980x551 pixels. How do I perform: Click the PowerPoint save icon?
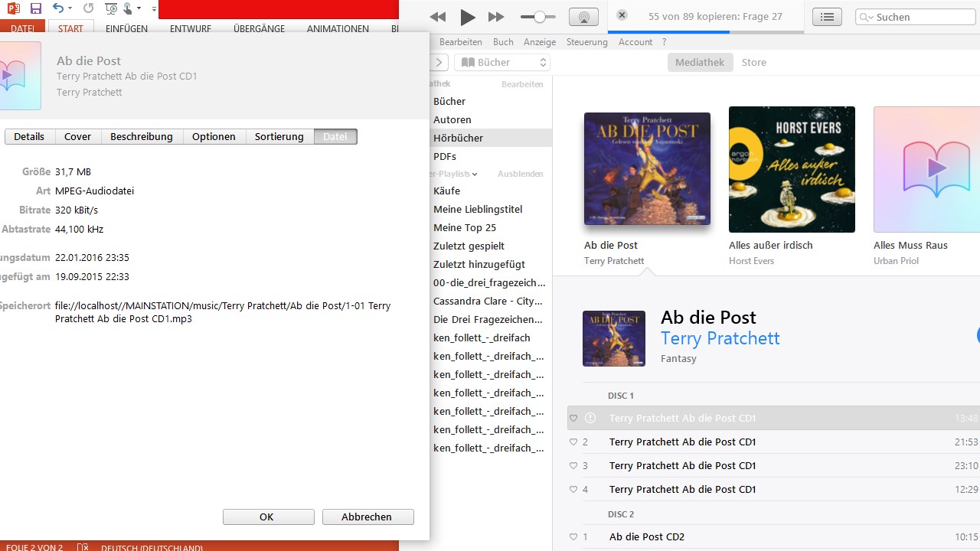35,8
